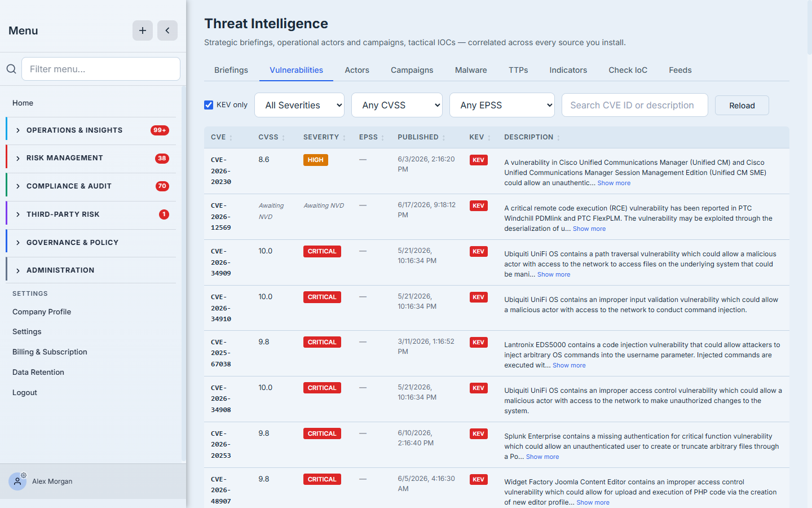Click the CVE-2026-34910 identifier
Viewport: 812px width, 508px height.
(x=221, y=308)
